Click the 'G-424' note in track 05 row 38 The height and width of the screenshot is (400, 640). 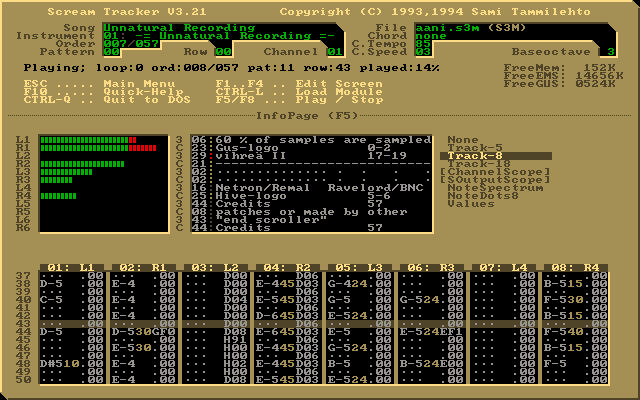(347, 284)
